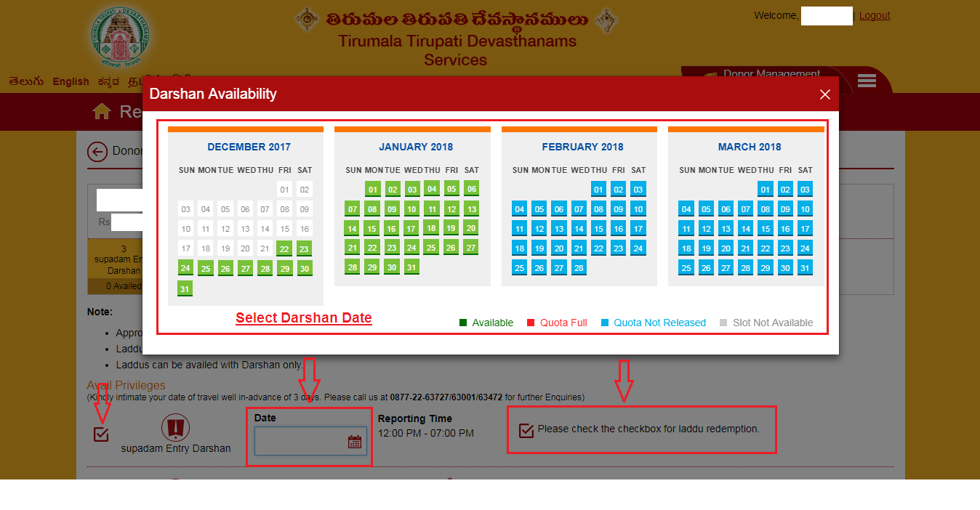This screenshot has height=510, width=980.
Task: Select December 22, 2017
Action: pyautogui.click(x=284, y=249)
